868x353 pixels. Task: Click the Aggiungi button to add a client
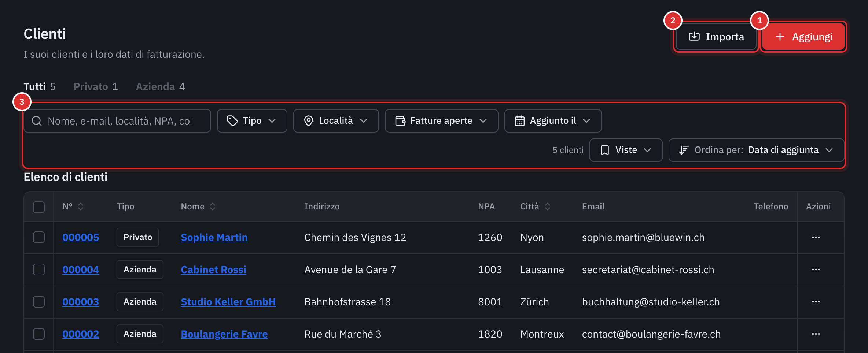pos(803,37)
